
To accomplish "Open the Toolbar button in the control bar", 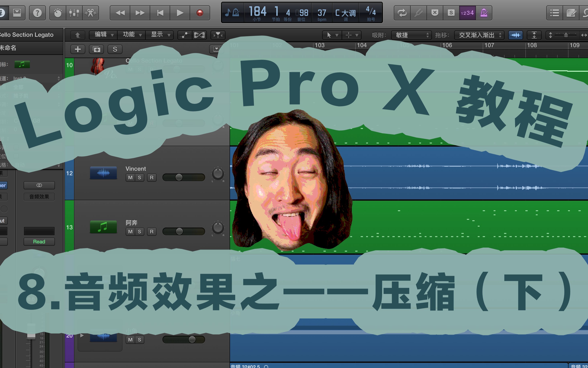I will tap(17, 13).
